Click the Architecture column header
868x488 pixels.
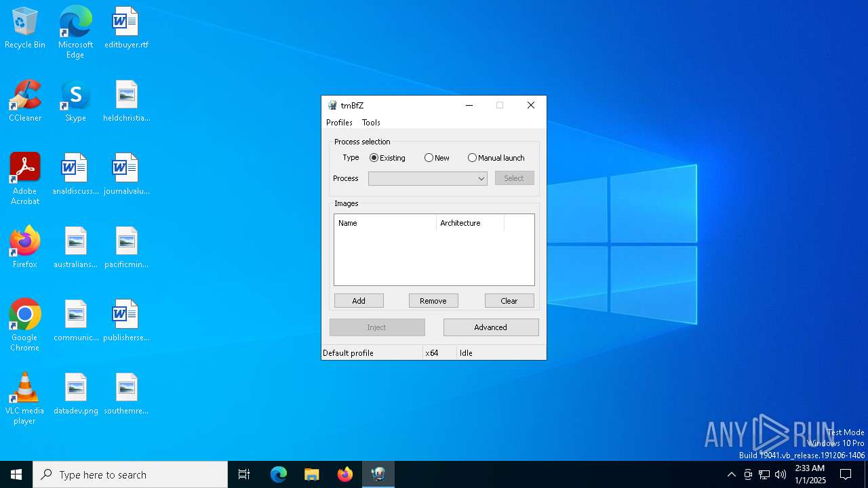[470, 223]
